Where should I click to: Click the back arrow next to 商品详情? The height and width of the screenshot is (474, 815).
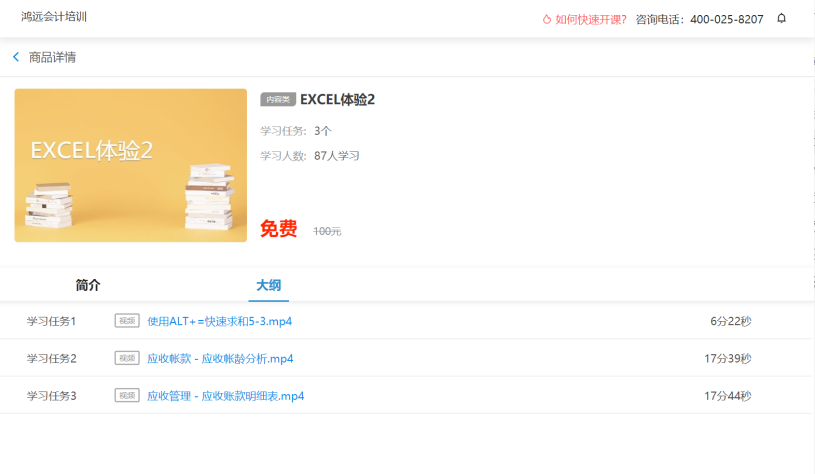(16, 57)
